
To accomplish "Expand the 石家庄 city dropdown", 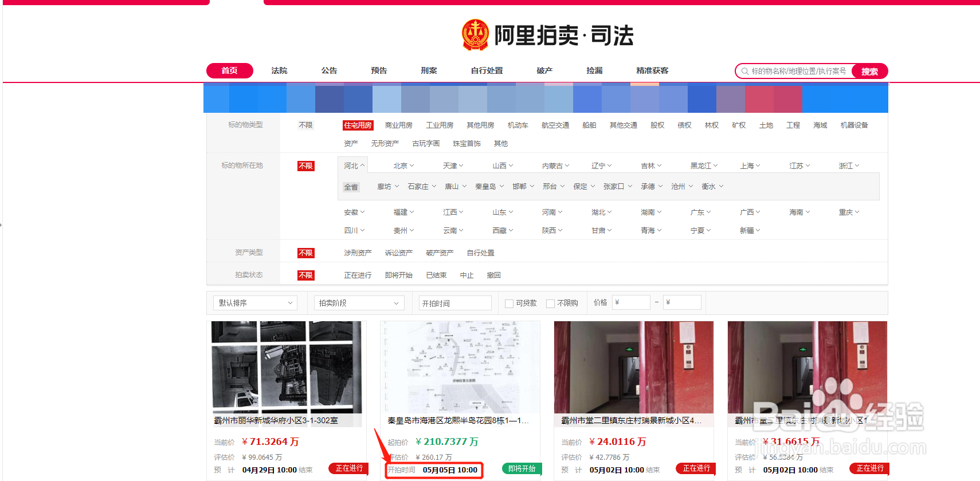I will 422,187.
